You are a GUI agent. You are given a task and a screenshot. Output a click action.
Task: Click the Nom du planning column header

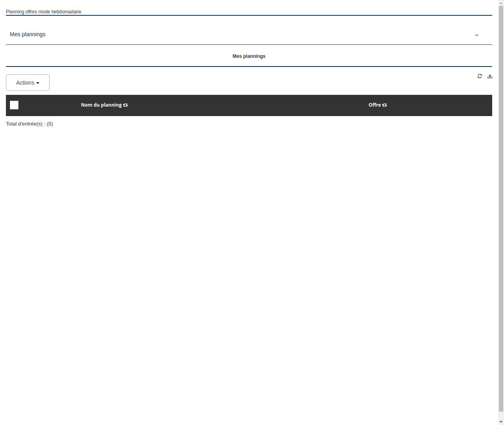[x=101, y=105]
